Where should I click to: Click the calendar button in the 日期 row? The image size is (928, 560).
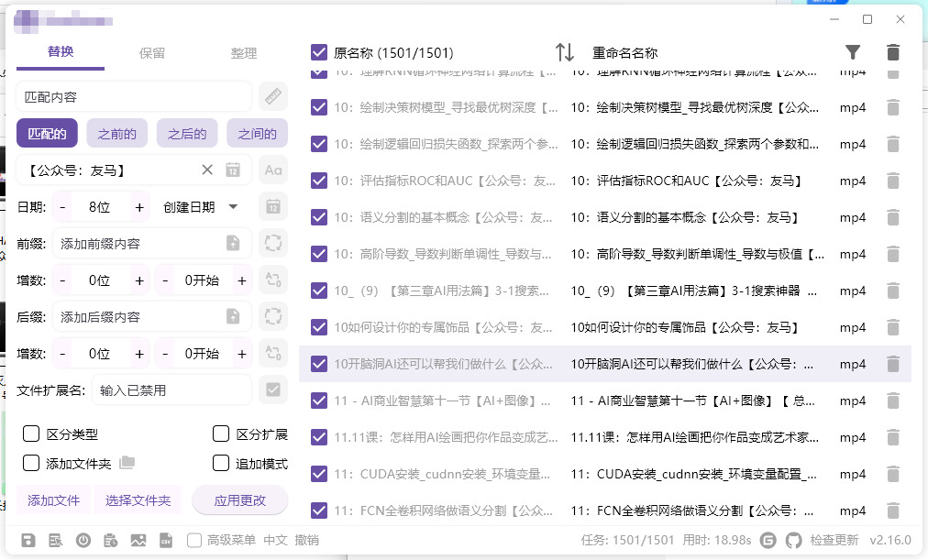click(x=273, y=207)
